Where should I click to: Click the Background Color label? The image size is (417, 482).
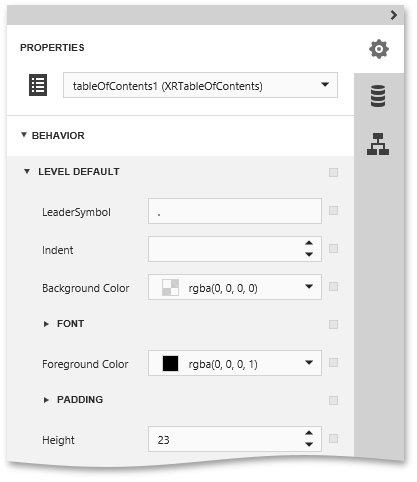point(86,288)
